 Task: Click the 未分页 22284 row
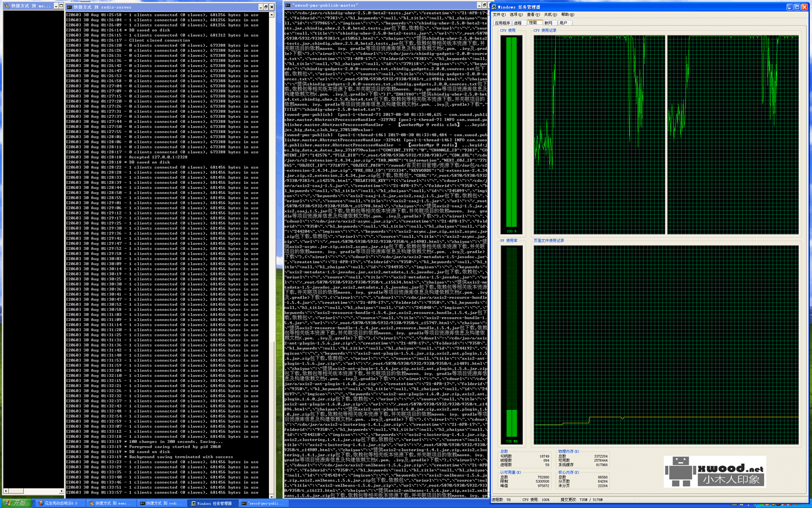pos(583,486)
